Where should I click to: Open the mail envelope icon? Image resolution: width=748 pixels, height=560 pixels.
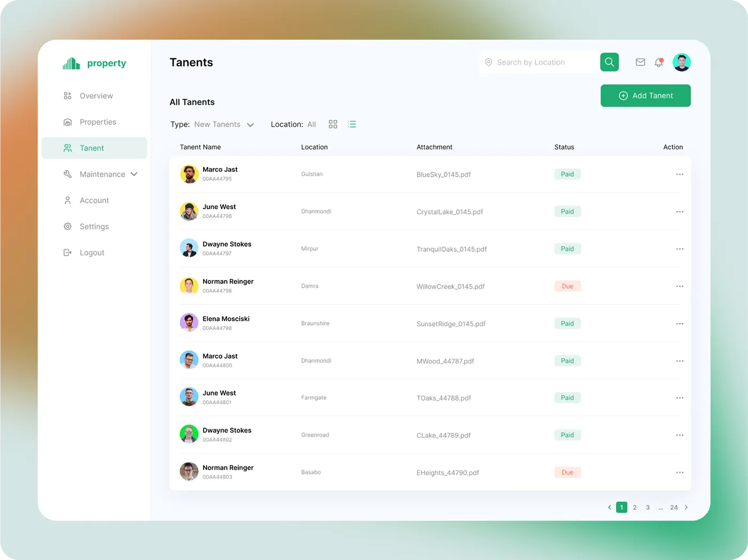coord(640,62)
